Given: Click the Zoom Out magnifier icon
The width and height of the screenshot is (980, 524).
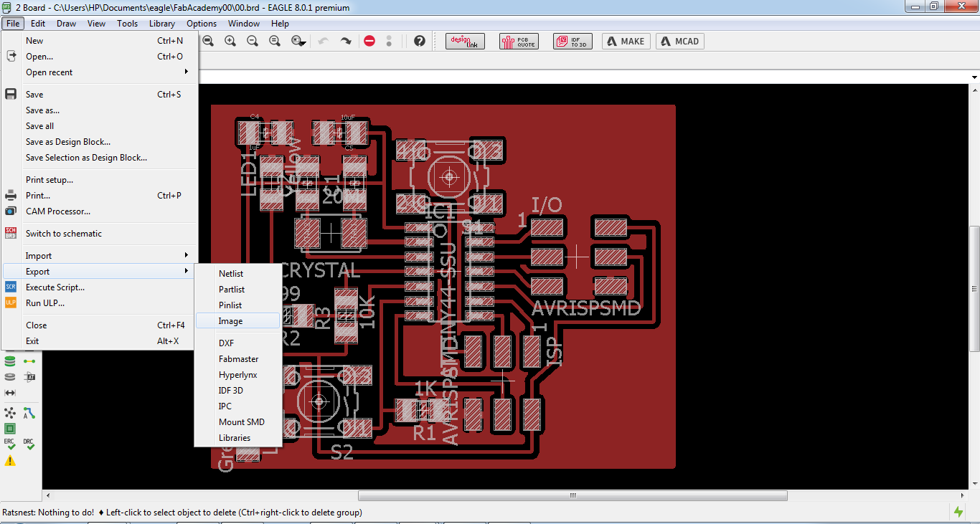Looking at the screenshot, I should pyautogui.click(x=253, y=41).
